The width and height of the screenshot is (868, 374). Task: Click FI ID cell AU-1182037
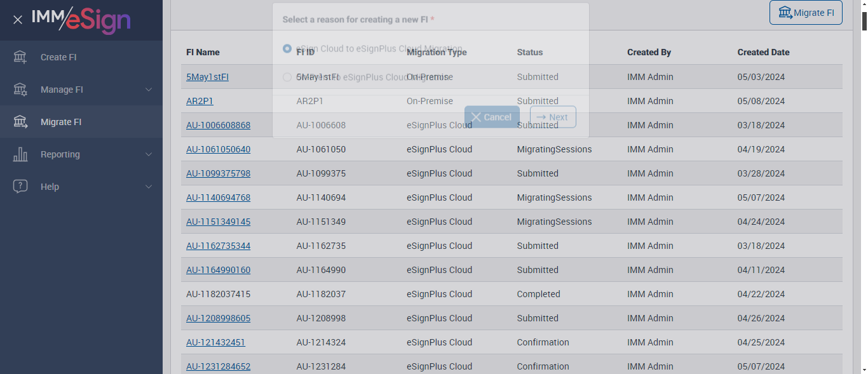pos(321,294)
